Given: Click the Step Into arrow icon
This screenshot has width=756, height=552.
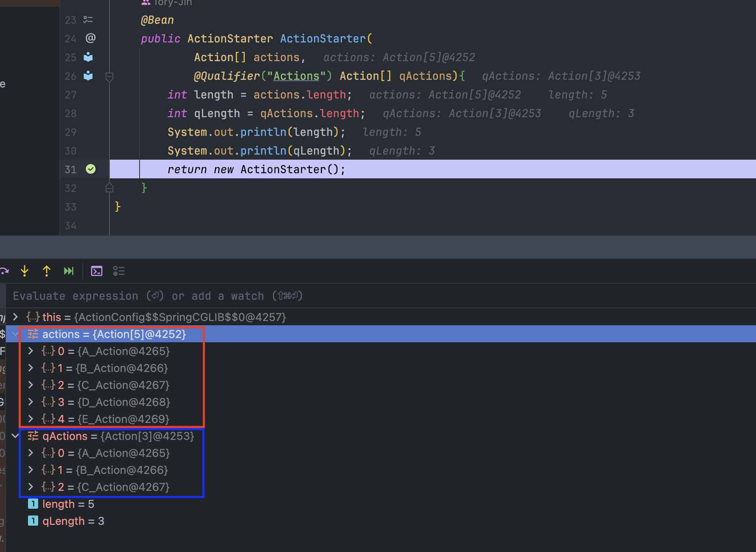Looking at the screenshot, I should pyautogui.click(x=25, y=271).
